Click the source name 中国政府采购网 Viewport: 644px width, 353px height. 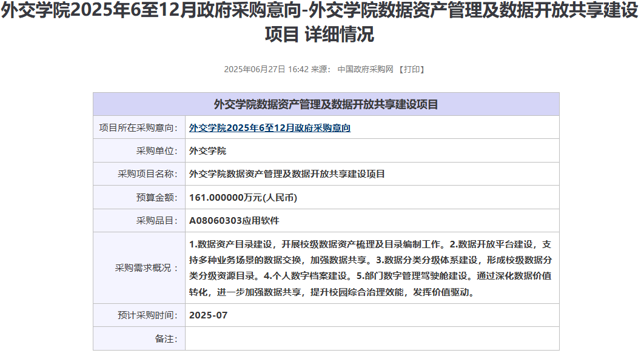[366, 69]
